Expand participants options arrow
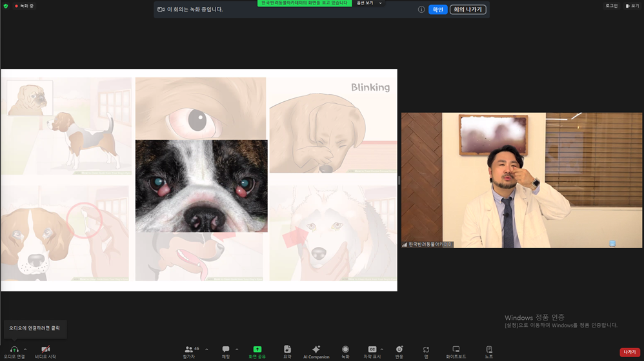 (x=206, y=349)
